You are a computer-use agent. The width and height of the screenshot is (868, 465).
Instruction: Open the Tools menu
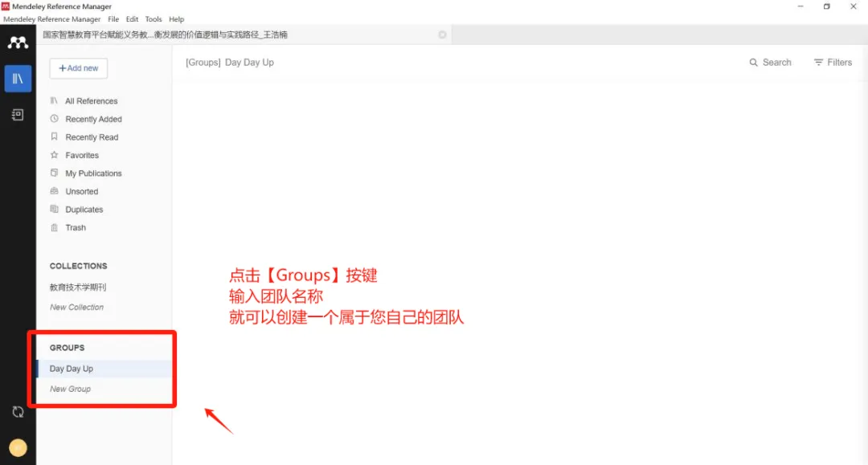pyautogui.click(x=154, y=18)
